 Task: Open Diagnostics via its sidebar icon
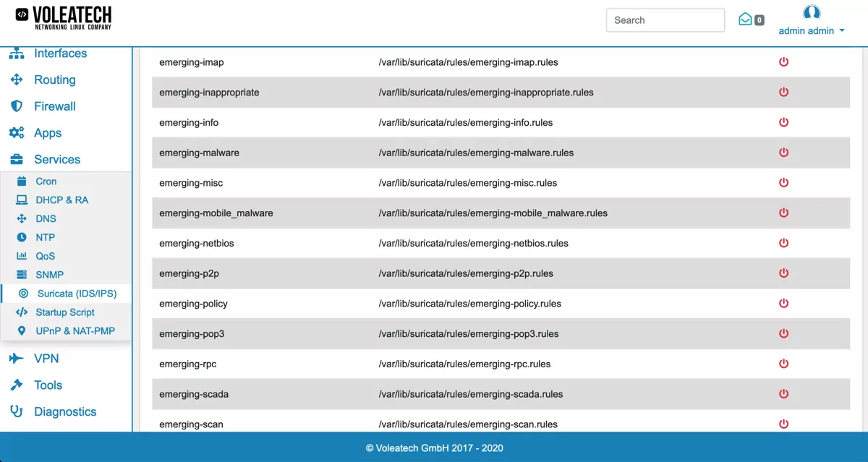pos(16,411)
